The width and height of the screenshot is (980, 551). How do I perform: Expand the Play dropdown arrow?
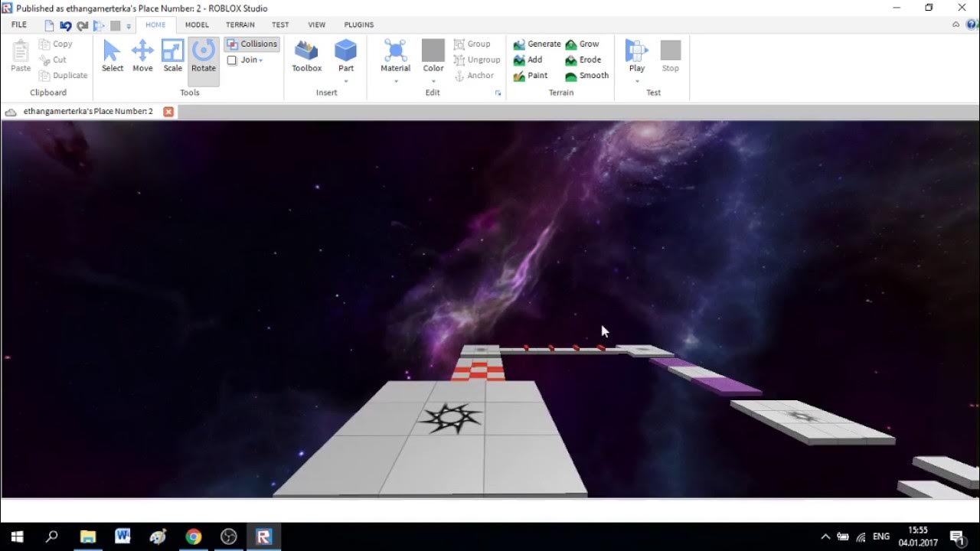(x=637, y=81)
